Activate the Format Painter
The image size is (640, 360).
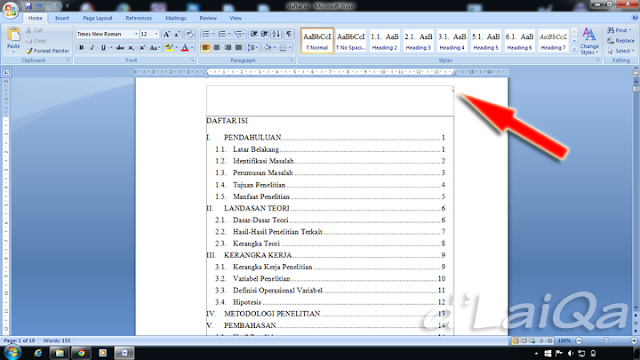click(x=47, y=51)
